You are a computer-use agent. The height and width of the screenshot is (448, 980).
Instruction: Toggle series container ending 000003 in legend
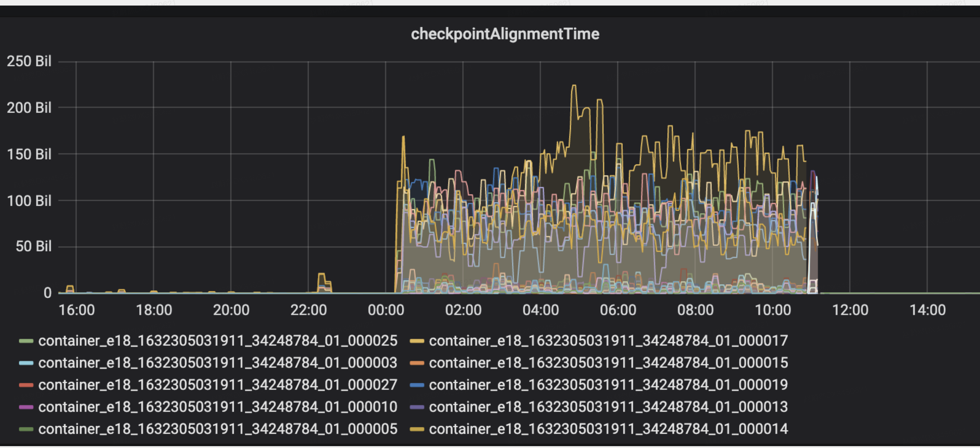point(218,363)
